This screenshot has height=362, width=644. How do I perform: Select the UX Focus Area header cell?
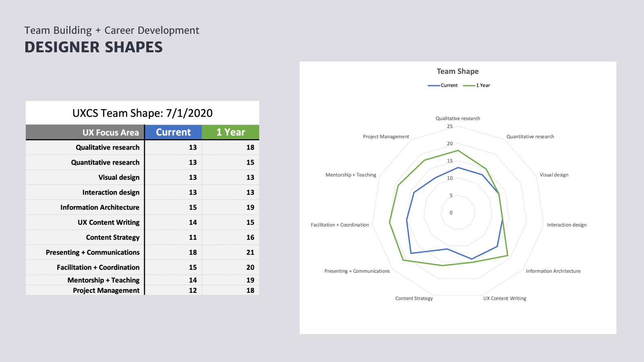pos(110,133)
